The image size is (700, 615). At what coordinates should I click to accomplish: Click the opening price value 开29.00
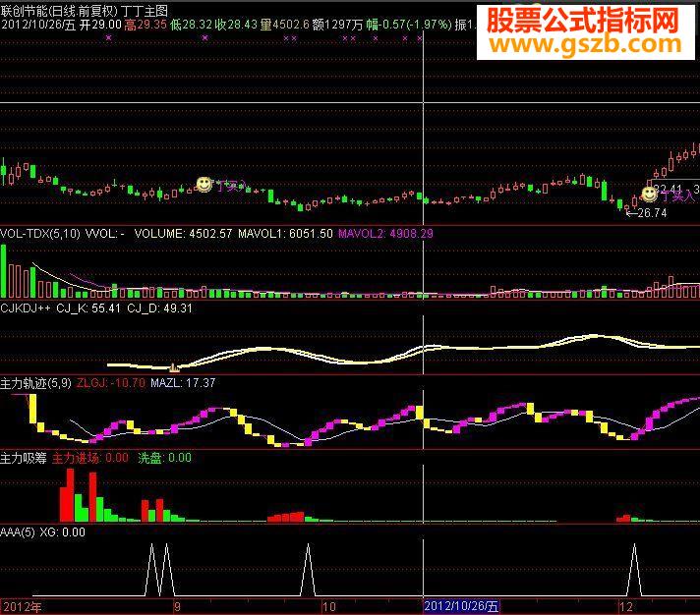tap(100, 25)
